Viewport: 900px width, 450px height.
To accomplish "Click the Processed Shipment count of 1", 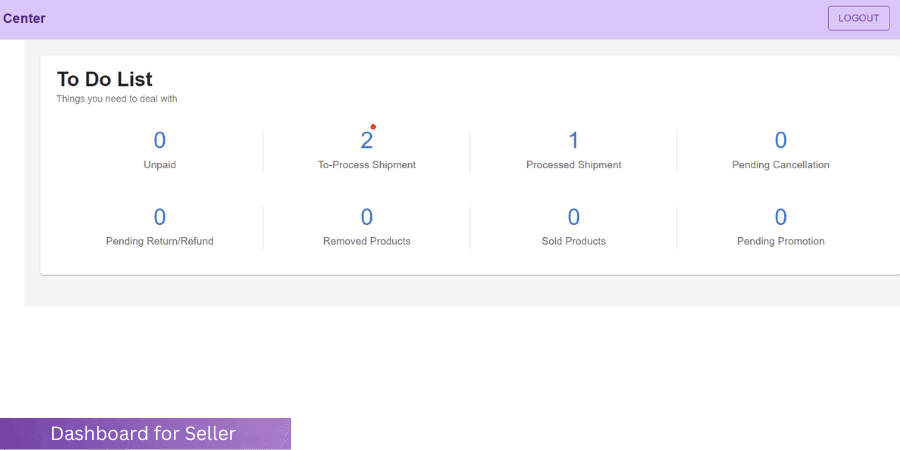I will click(573, 141).
